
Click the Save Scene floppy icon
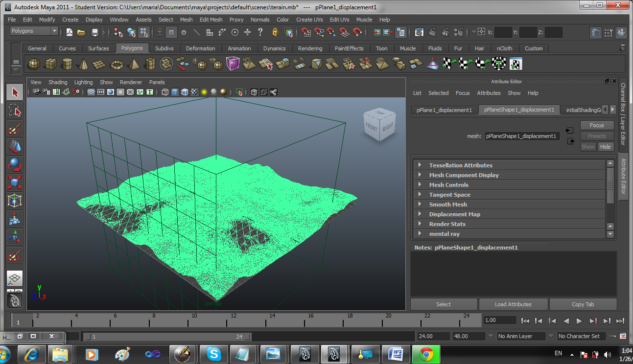(x=94, y=32)
